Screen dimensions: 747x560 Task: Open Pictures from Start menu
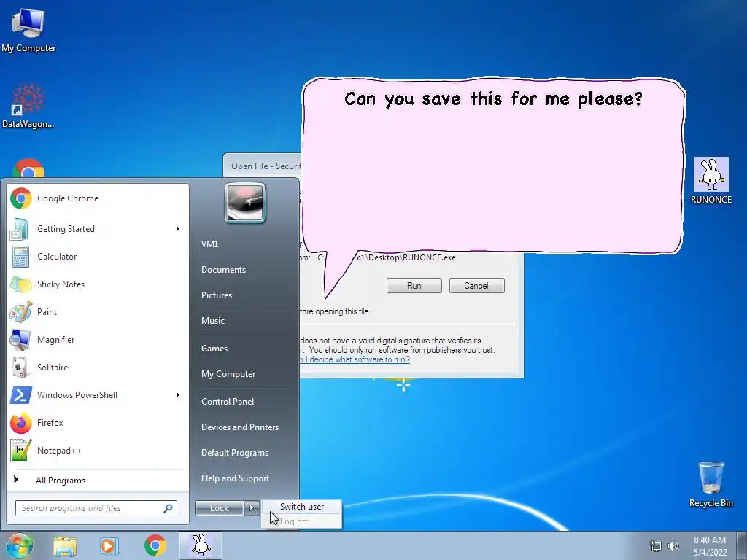point(216,295)
